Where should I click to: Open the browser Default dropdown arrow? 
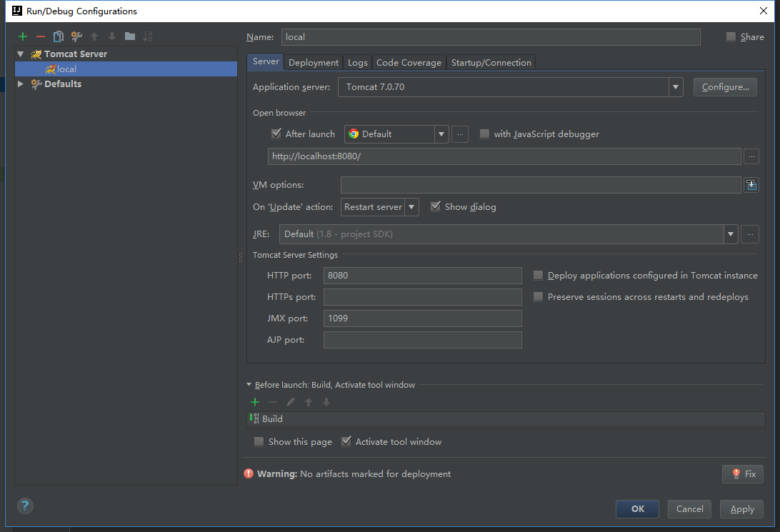pyautogui.click(x=441, y=134)
